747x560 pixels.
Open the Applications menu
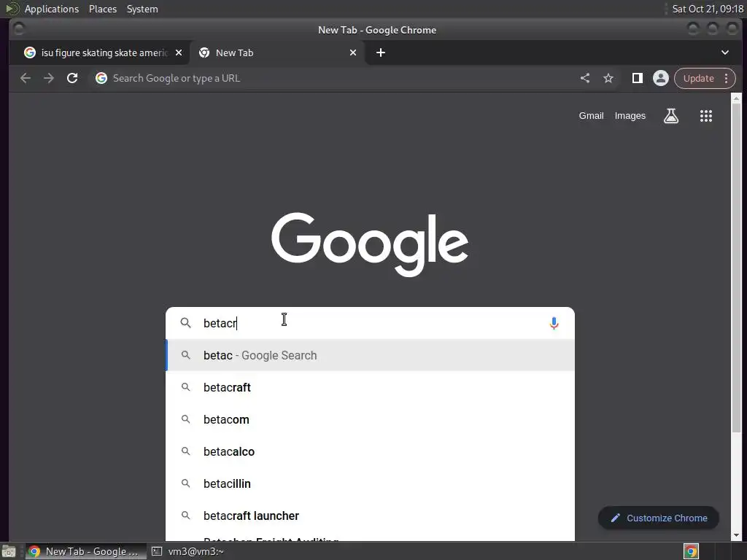[x=52, y=9]
